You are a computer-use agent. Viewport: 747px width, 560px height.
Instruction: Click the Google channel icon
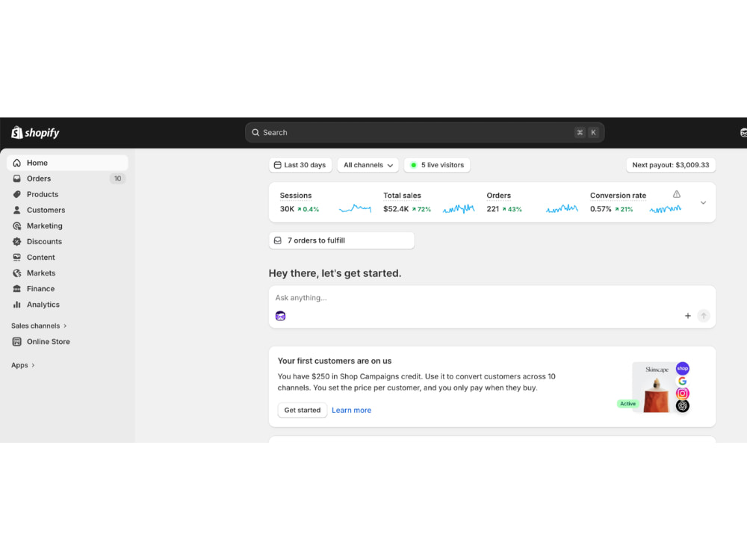[682, 381]
